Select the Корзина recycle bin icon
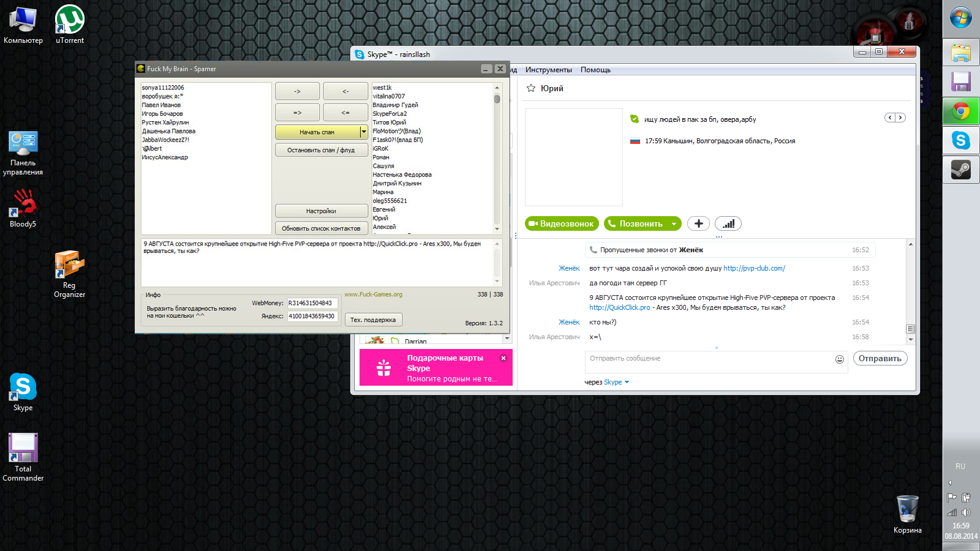This screenshot has height=551, width=980. click(x=907, y=514)
